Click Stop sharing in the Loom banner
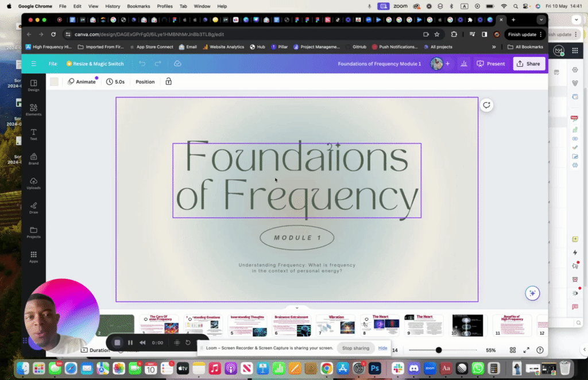 (355, 348)
